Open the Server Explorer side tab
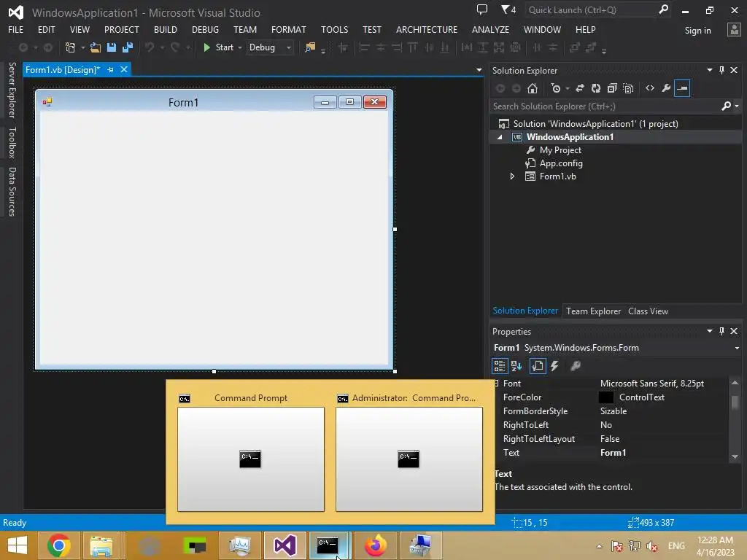This screenshot has width=747, height=560. 12,90
